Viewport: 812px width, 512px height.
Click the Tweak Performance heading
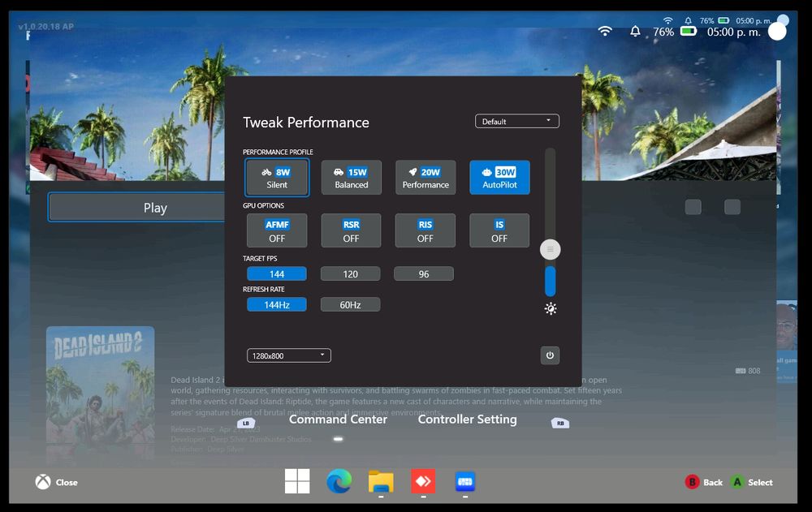click(x=306, y=123)
